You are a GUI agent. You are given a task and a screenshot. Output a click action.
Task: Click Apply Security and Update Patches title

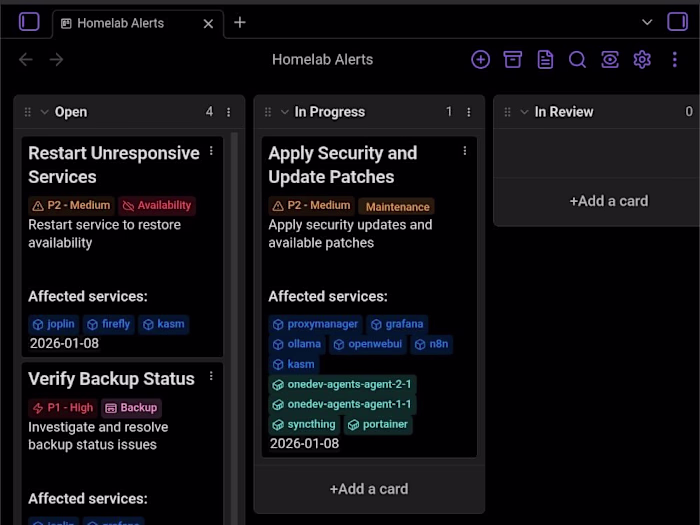(x=342, y=165)
